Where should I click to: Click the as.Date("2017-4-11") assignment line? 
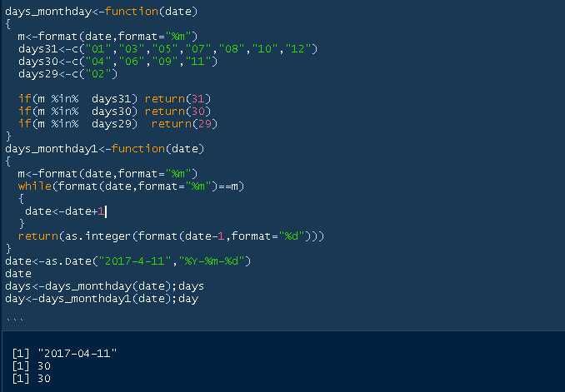(125, 261)
